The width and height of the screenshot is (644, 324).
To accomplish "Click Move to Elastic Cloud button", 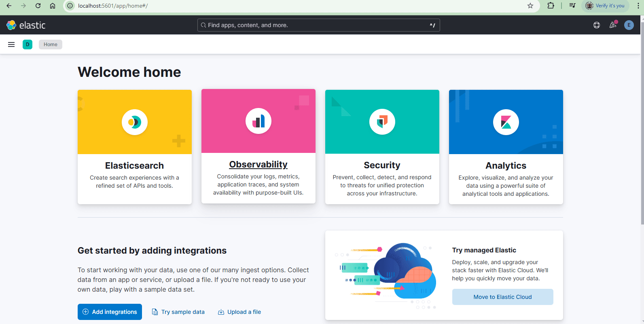I will (502, 297).
